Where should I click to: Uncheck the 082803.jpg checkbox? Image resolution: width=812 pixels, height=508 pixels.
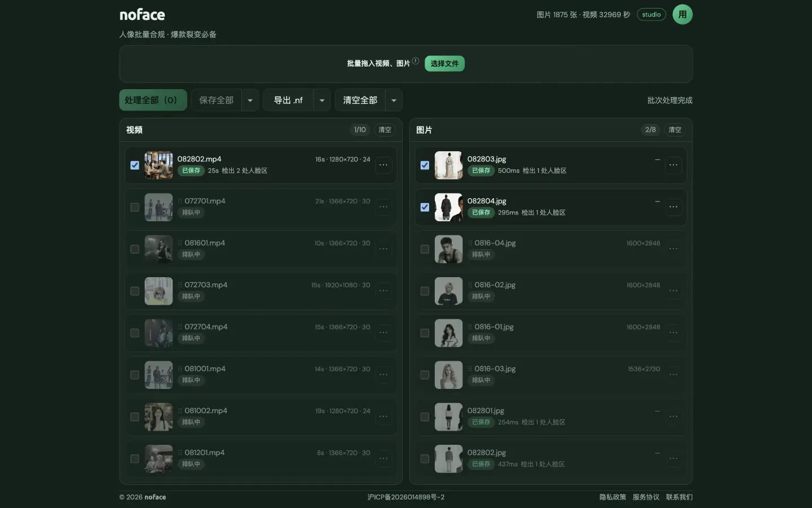point(425,165)
